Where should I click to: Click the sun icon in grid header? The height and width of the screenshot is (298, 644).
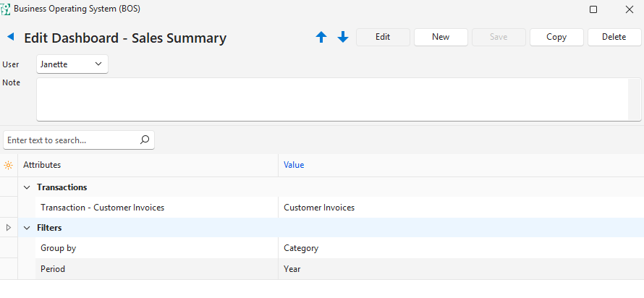click(x=8, y=165)
